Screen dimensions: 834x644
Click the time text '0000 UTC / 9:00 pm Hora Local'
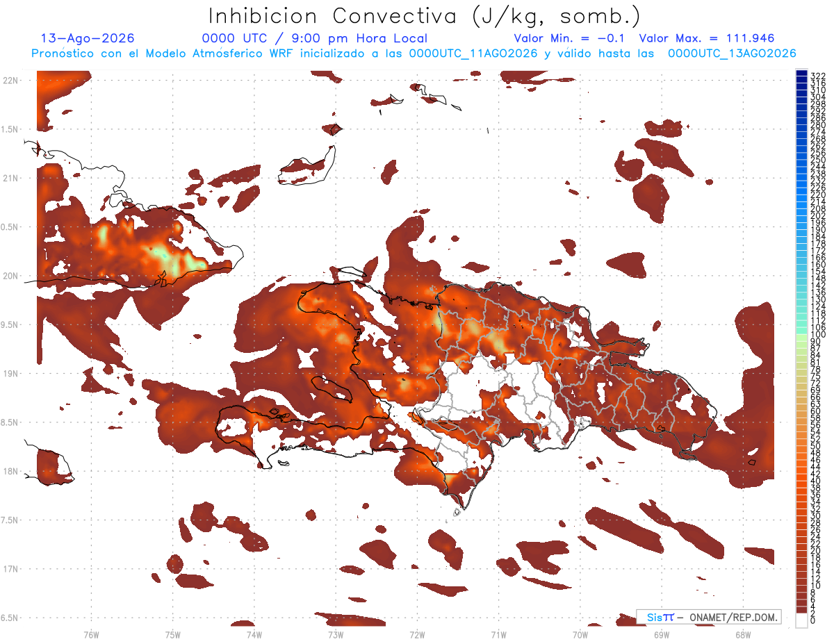click(x=315, y=38)
